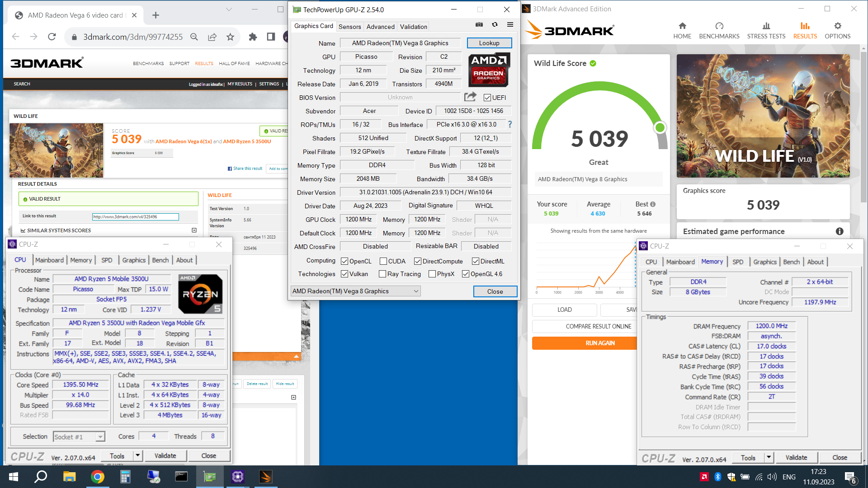Screen dimensions: 868x488
Task: Toggle the CUDA checkbox
Action: click(x=383, y=261)
